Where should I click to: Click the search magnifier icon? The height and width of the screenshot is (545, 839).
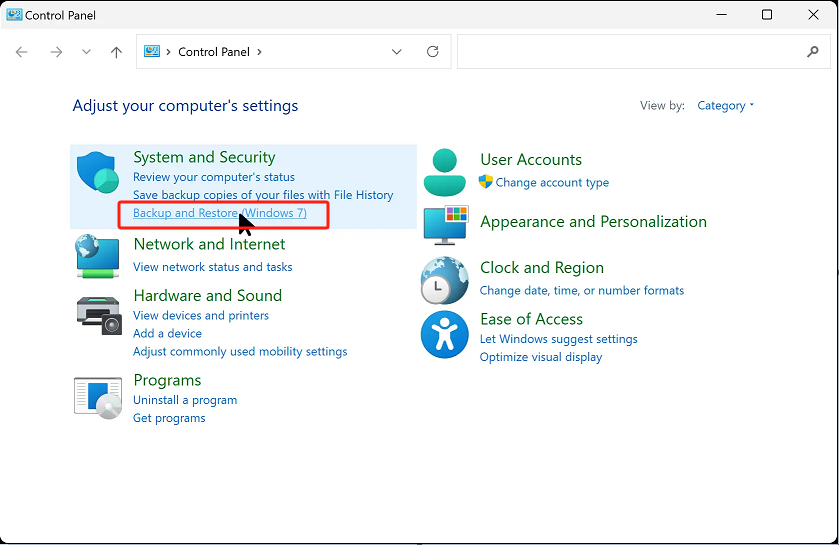click(x=813, y=51)
